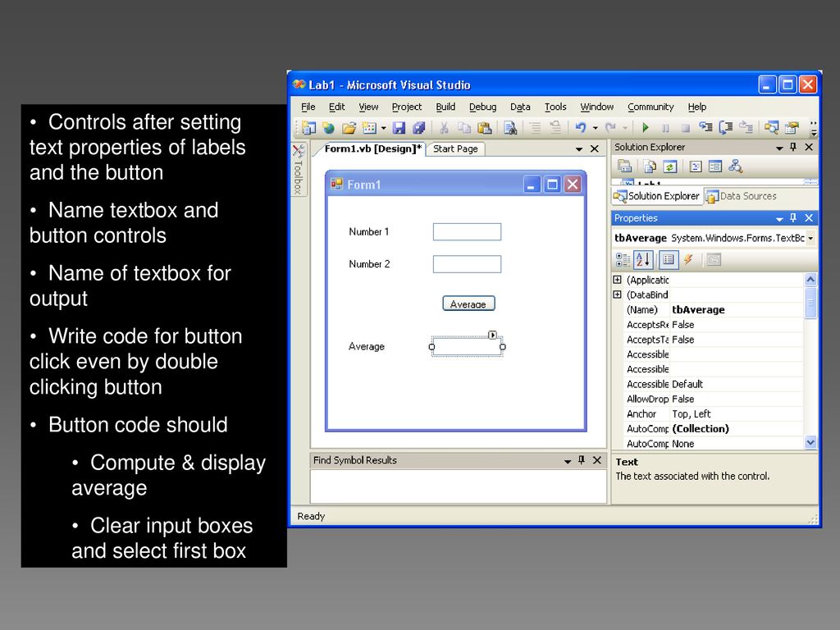Click Show All Files in Solution Explorer

pyautogui.click(x=650, y=167)
